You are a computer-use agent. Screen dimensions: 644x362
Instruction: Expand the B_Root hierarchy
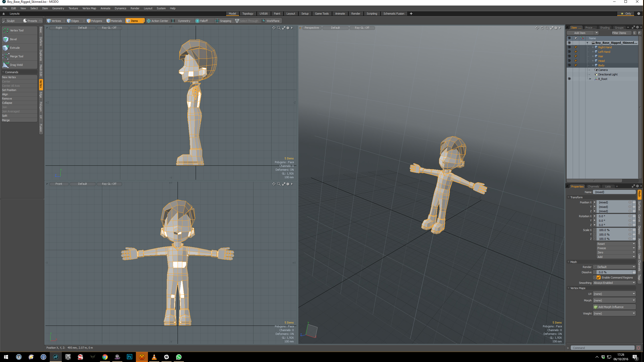pyautogui.click(x=591, y=79)
